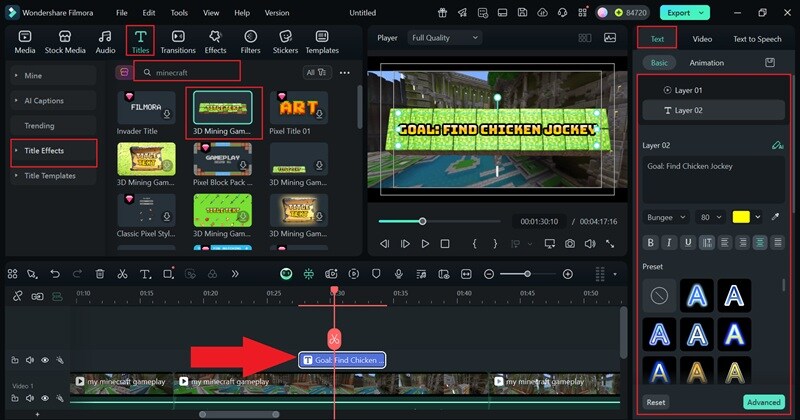Select the Trending category
800x420 pixels.
(53, 126)
